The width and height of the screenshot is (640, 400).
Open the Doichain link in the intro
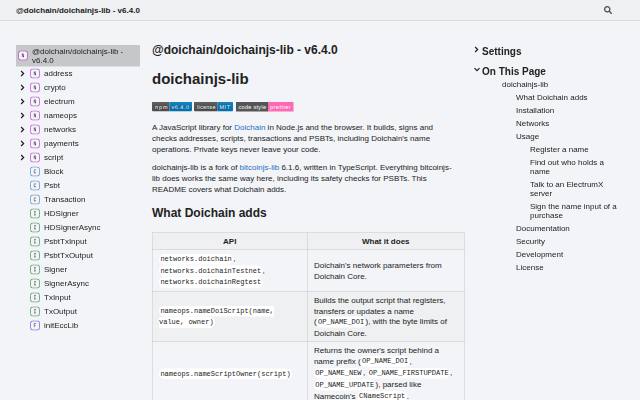pos(250,127)
